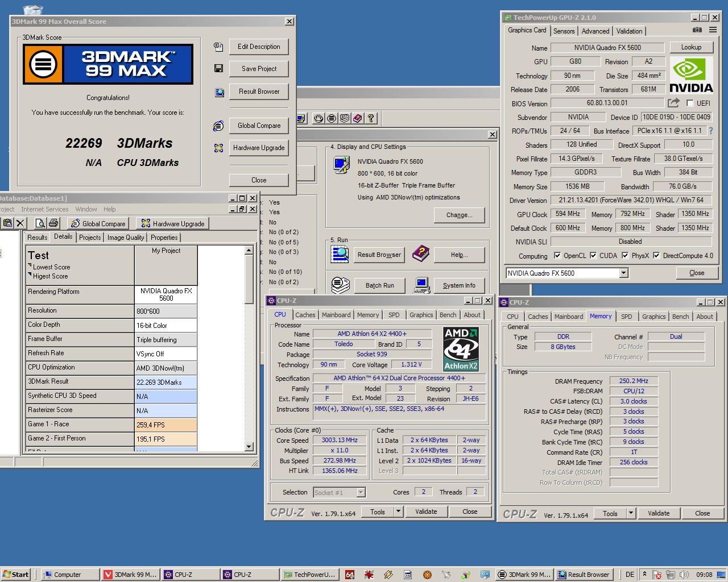This screenshot has height=582, width=728.
Task: Open the GPU-Z hamburger menu icon
Action: tap(713, 30)
